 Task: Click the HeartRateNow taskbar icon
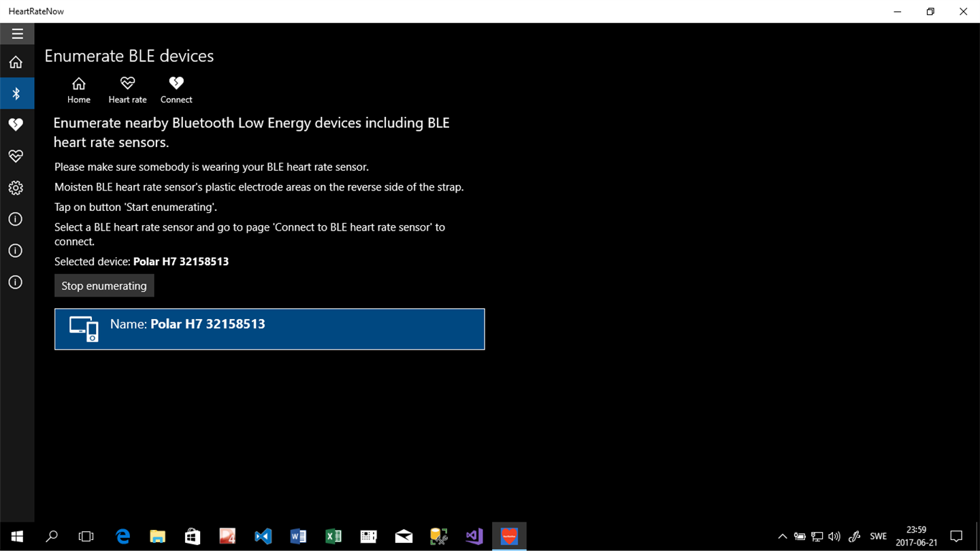pos(509,537)
